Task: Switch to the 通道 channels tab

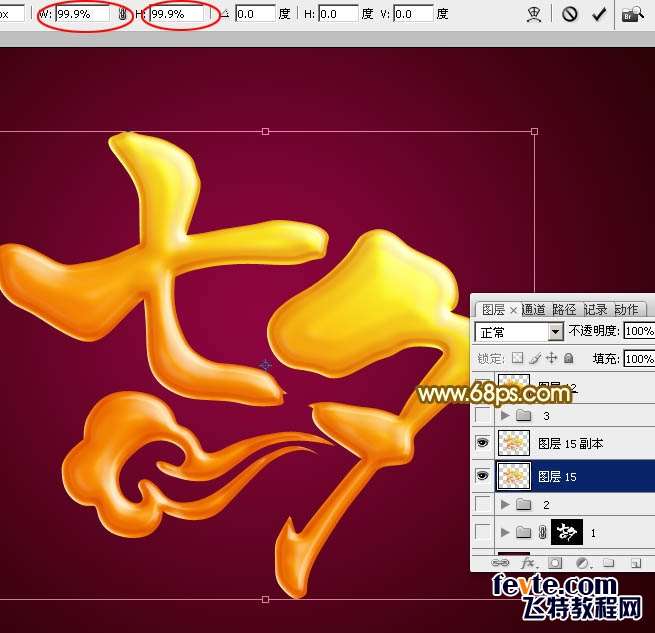Action: pos(533,310)
